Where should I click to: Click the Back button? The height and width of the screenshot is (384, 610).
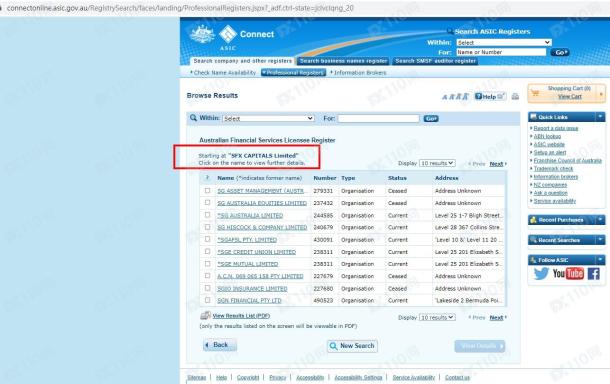[220, 345]
